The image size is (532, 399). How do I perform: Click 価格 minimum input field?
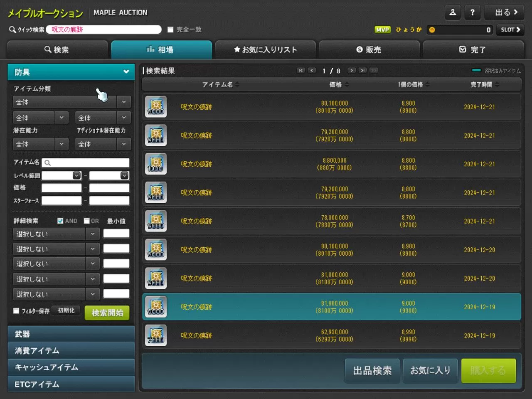[62, 188]
